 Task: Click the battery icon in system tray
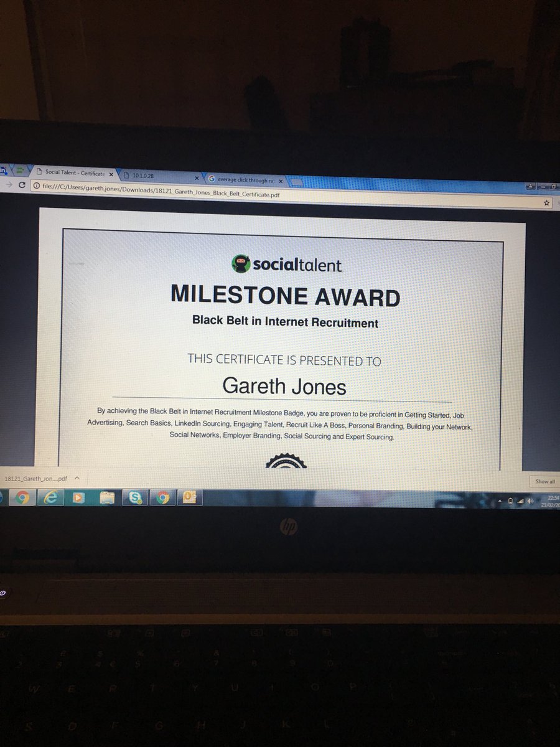click(510, 500)
